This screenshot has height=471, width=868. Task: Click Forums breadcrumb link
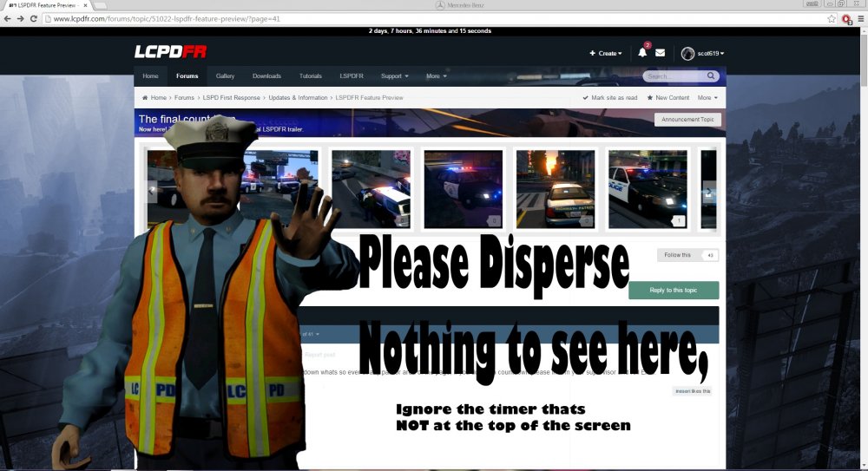point(184,97)
